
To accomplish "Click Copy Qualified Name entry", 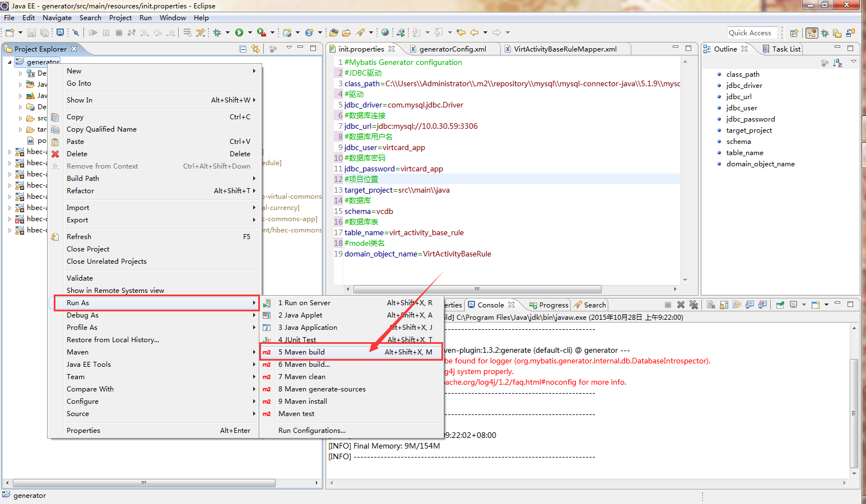I will point(155,129).
